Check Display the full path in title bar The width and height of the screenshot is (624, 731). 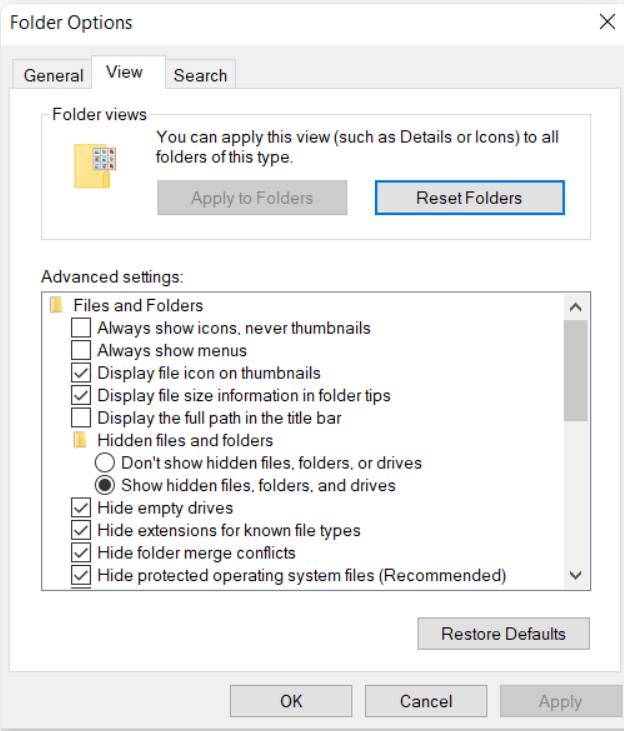81,418
